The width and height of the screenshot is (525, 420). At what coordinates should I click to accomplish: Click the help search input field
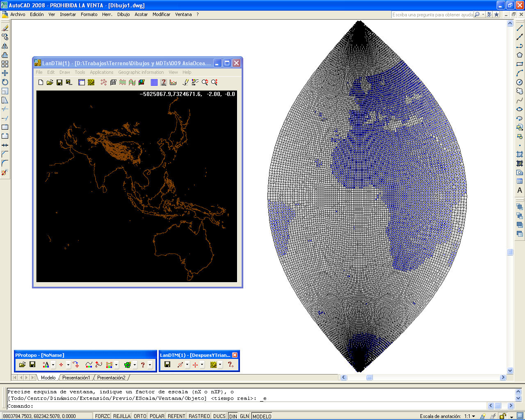tap(432, 14)
